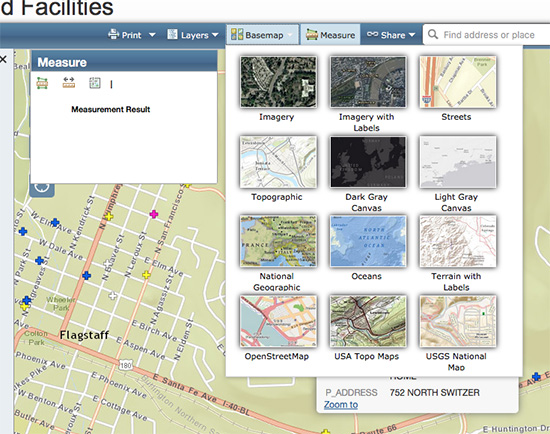
Task: Collapse the Basemap dropdown arrow
Action: click(290, 35)
